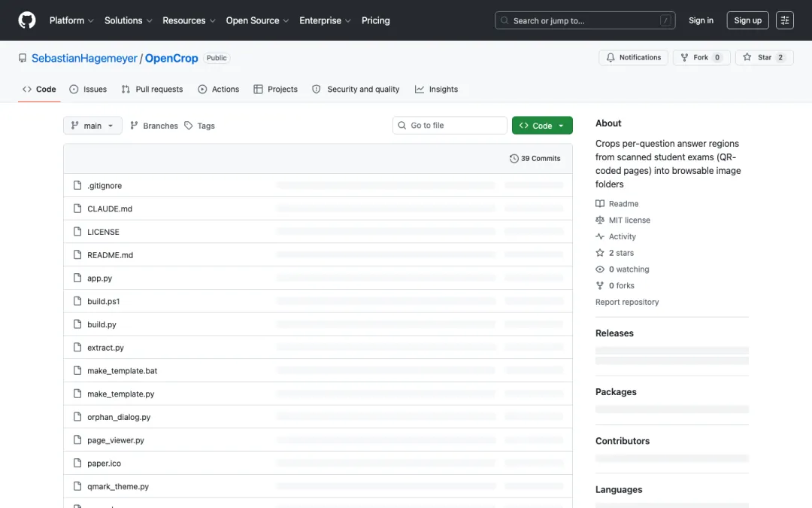This screenshot has height=508, width=812.
Task: Click the slash shortcut icon in the search bar
Action: coord(665,21)
